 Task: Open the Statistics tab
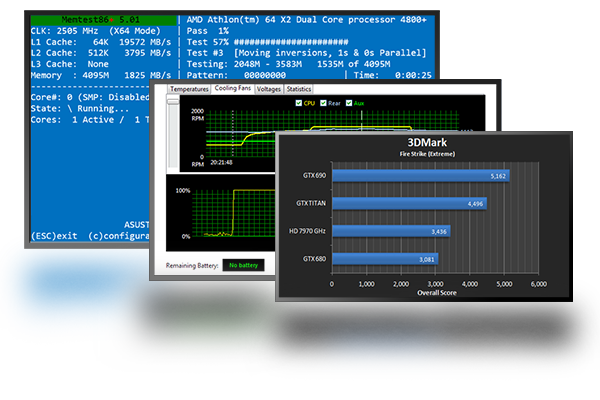pos(298,89)
